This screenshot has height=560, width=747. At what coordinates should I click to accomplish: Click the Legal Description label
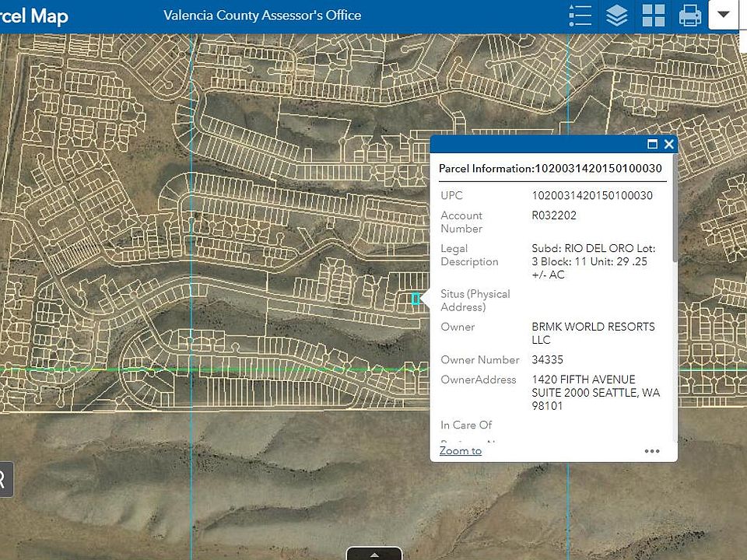point(469,255)
